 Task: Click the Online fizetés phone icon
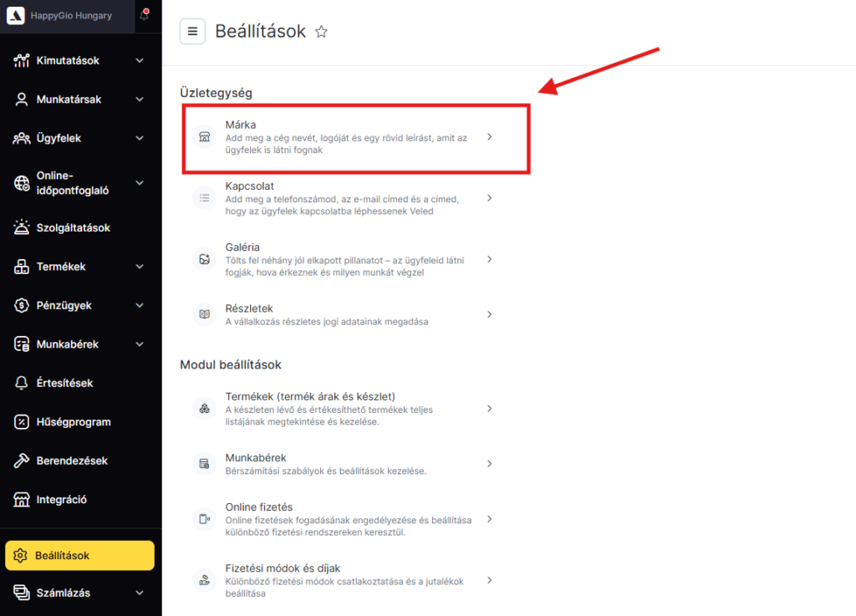click(204, 519)
